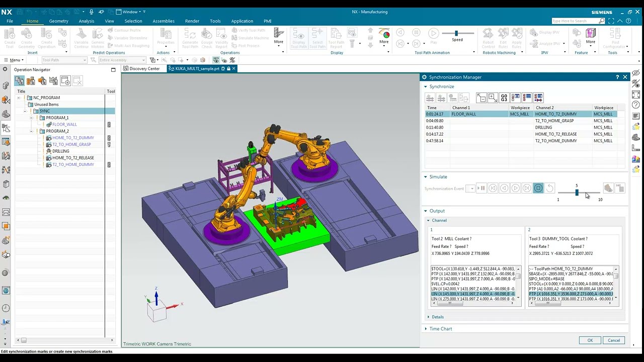
Task: Click the Generate Tool Path icon
Action: 190,38
